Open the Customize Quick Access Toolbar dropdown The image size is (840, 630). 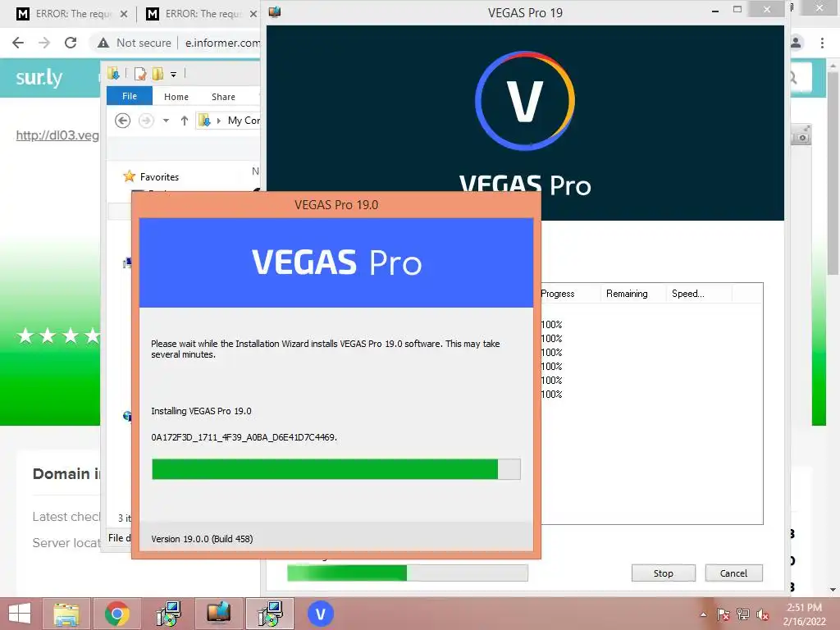(174, 74)
